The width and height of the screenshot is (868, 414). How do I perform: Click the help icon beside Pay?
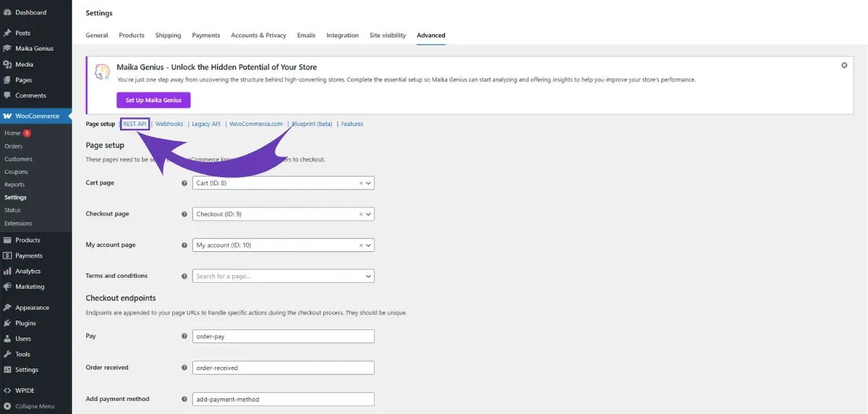pyautogui.click(x=184, y=337)
